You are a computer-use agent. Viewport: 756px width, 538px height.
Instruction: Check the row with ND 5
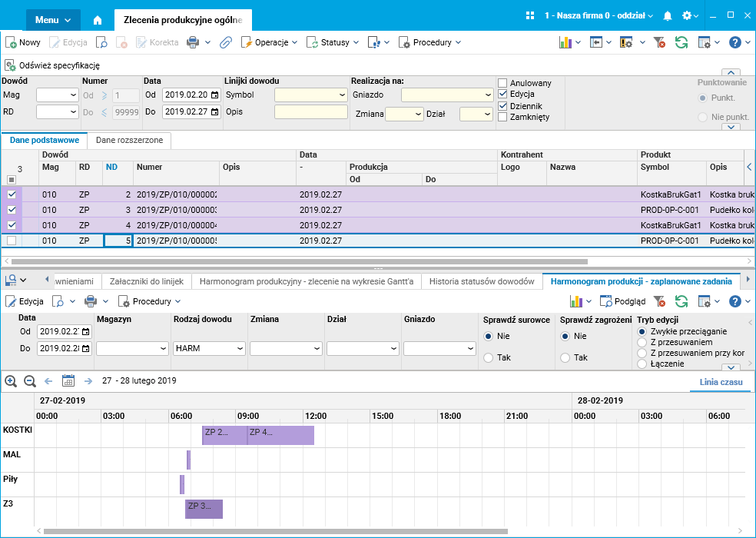[12, 241]
